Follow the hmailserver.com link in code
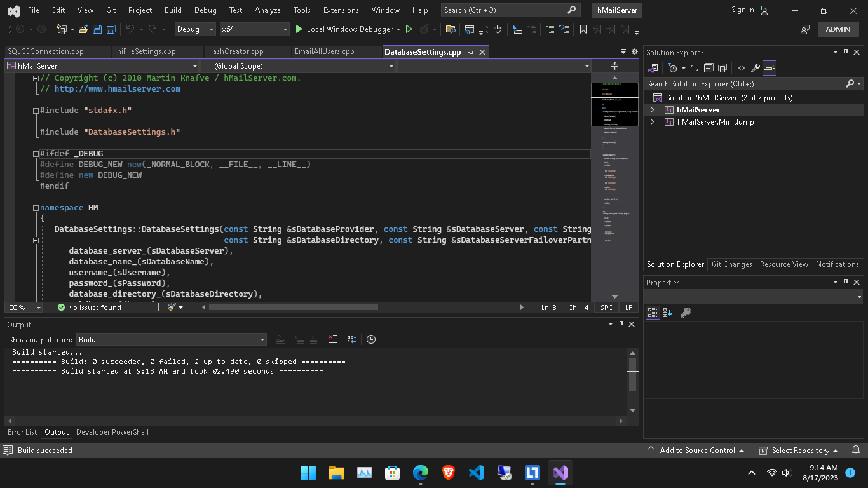 click(x=117, y=88)
